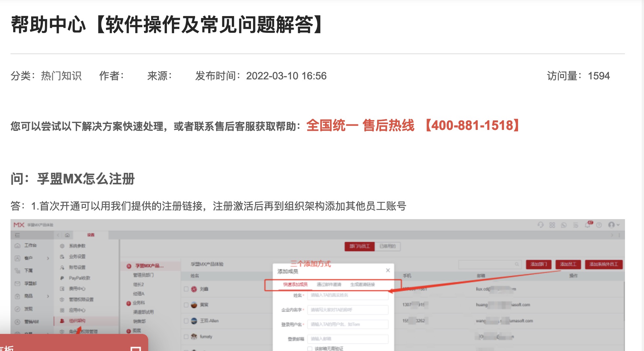The width and height of the screenshot is (644, 351).
Task: Collapse the sidebar via the hamburger icon
Action: (x=18, y=235)
